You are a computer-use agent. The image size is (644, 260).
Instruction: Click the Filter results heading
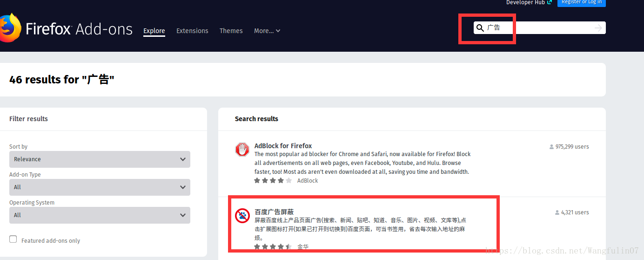(x=28, y=119)
